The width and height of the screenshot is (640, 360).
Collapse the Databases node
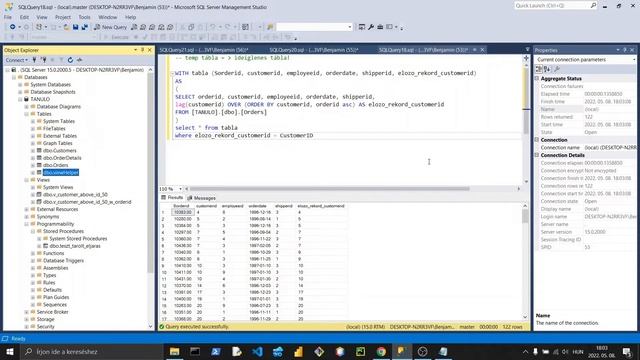[14, 77]
